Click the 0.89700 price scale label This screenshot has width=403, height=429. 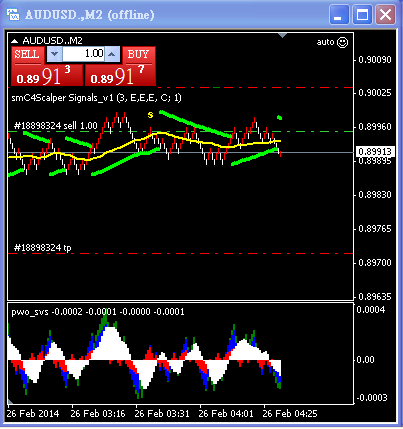pyautogui.click(x=375, y=263)
